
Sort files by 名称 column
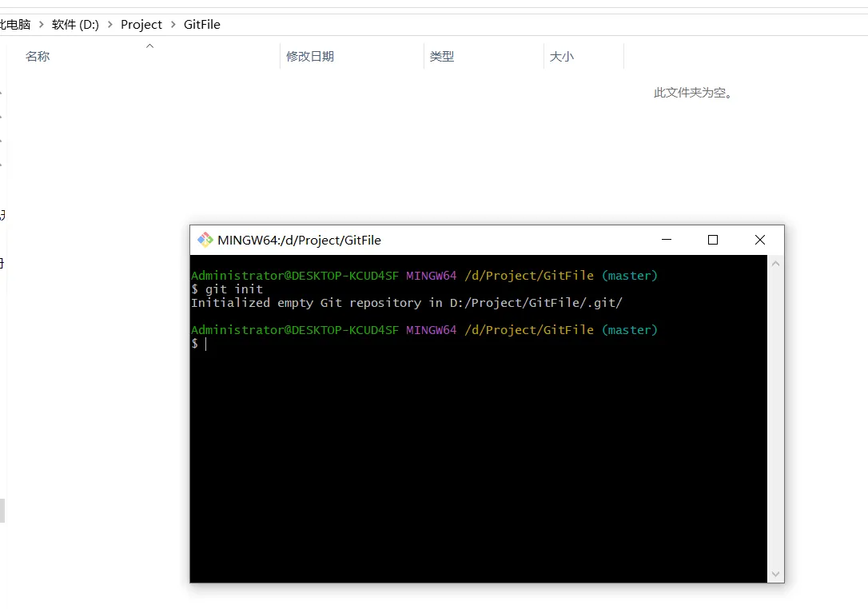click(38, 57)
